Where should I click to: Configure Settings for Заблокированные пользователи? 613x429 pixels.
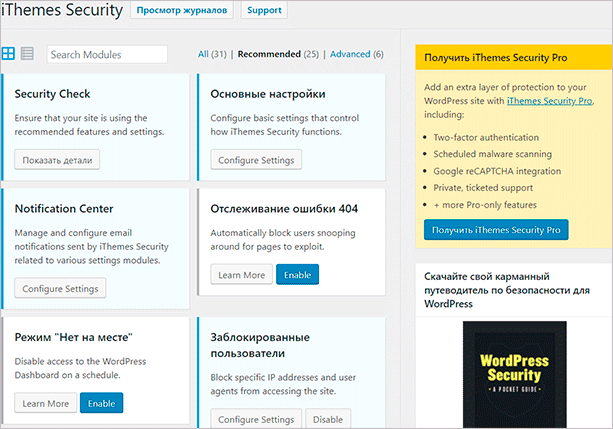click(256, 419)
